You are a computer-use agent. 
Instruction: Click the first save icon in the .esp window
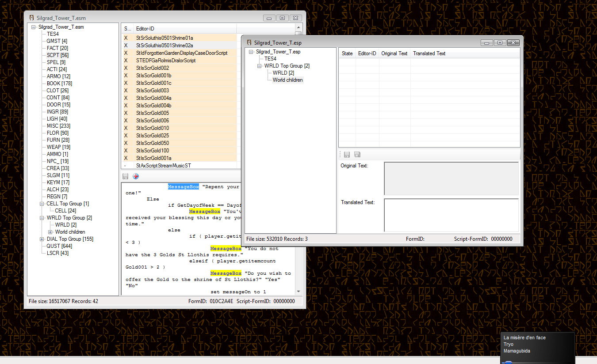pos(347,155)
